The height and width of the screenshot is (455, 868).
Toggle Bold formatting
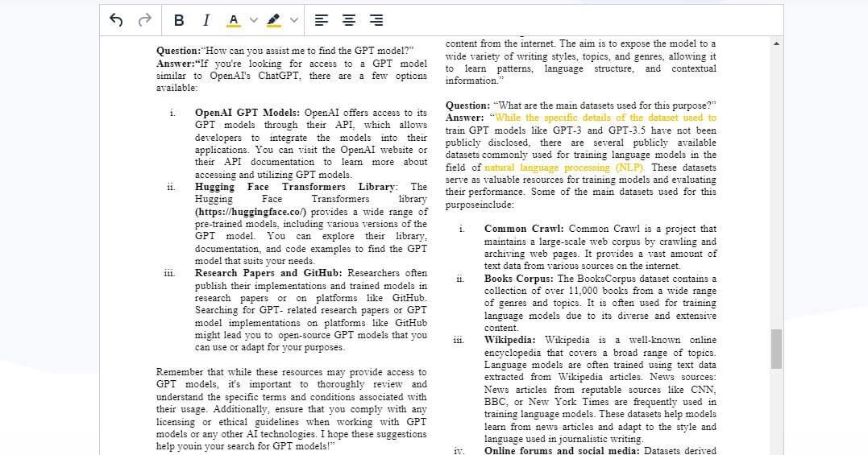pos(179,20)
